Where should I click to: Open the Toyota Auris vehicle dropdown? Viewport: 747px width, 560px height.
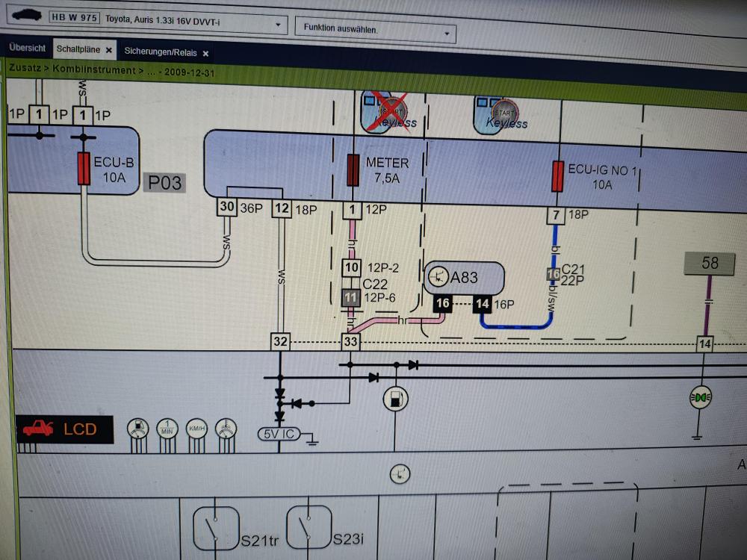(278, 25)
